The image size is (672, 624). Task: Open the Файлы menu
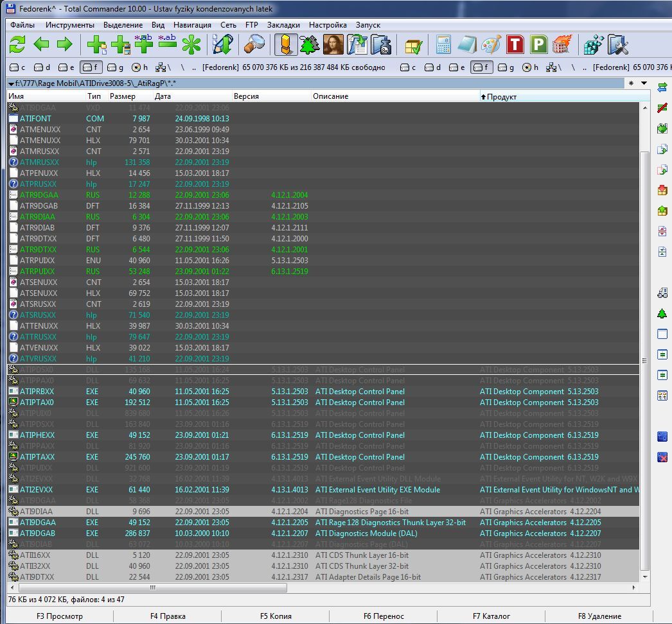click(22, 25)
